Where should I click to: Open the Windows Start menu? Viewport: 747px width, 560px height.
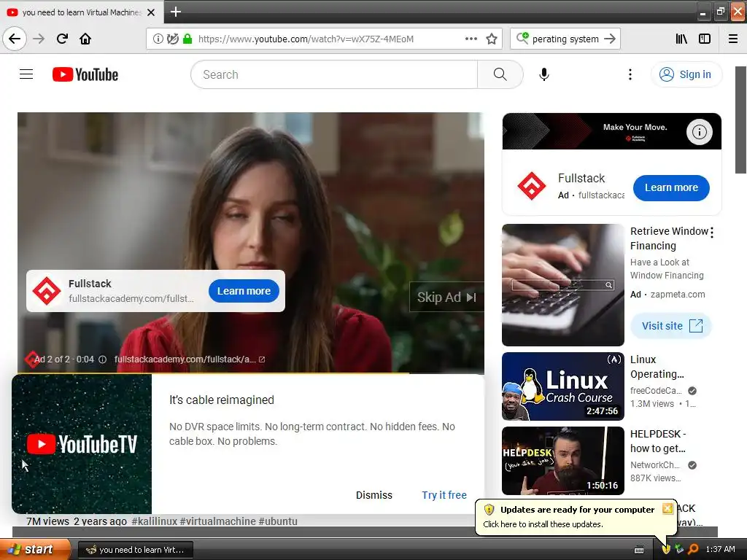[x=35, y=549]
